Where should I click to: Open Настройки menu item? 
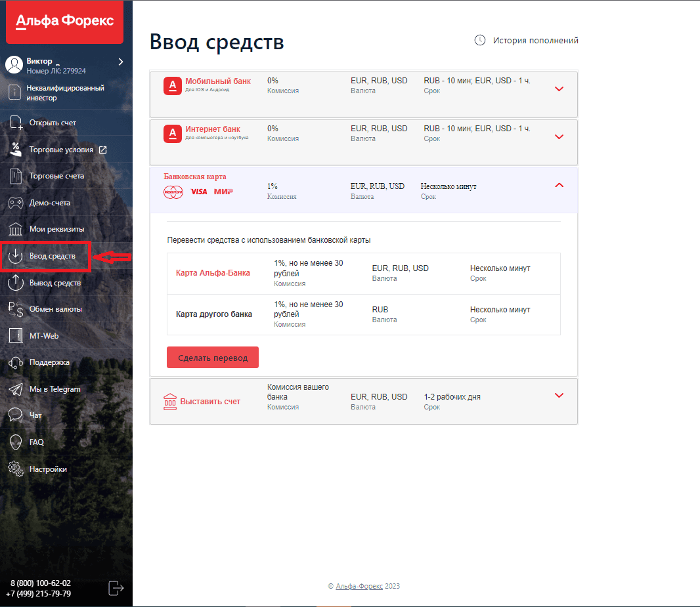48,469
